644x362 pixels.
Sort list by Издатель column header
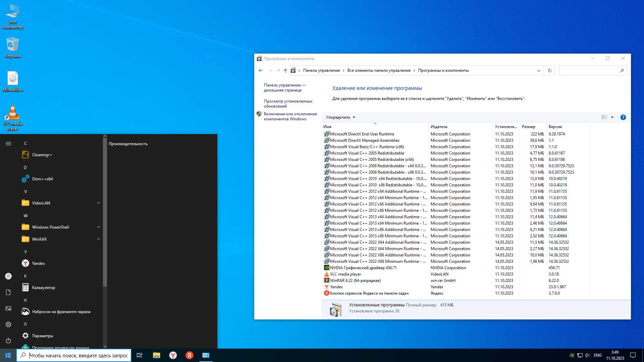439,127
